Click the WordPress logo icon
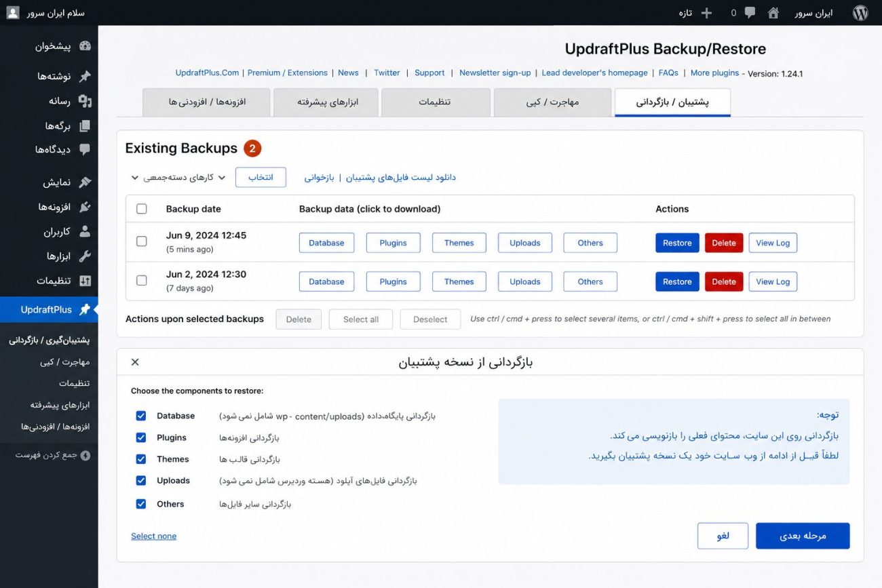The image size is (882, 588). 860,13
